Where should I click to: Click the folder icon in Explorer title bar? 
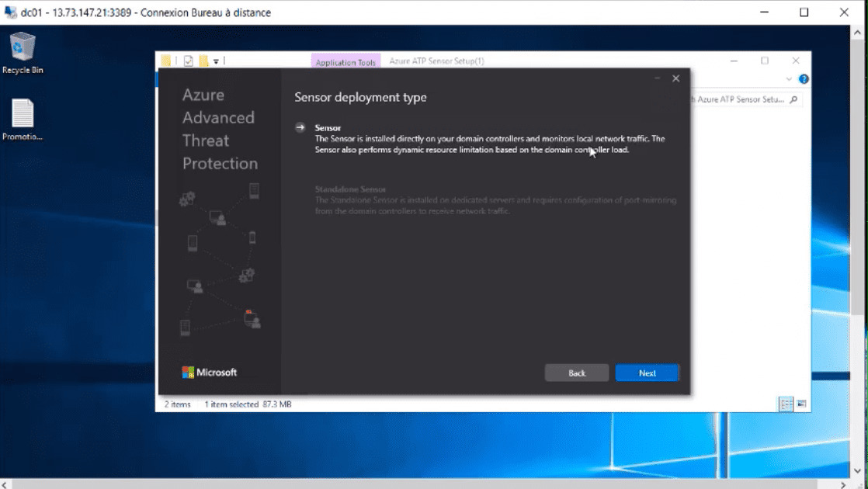pyautogui.click(x=165, y=61)
